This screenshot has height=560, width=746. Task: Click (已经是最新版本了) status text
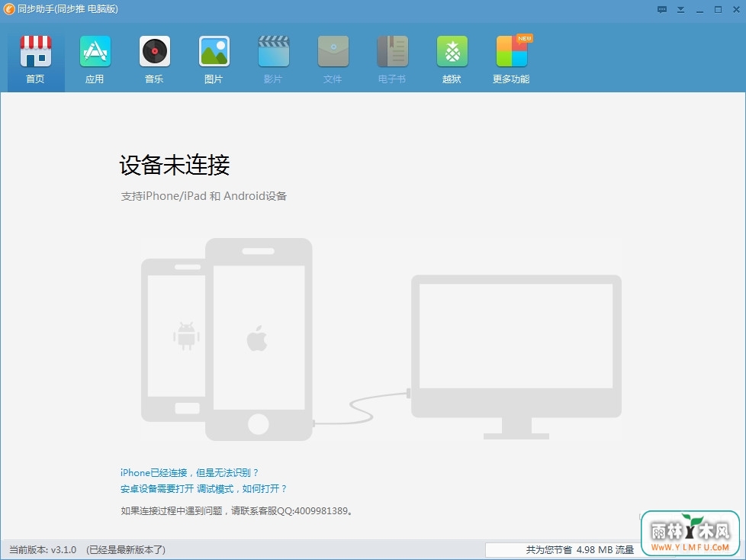tap(126, 550)
